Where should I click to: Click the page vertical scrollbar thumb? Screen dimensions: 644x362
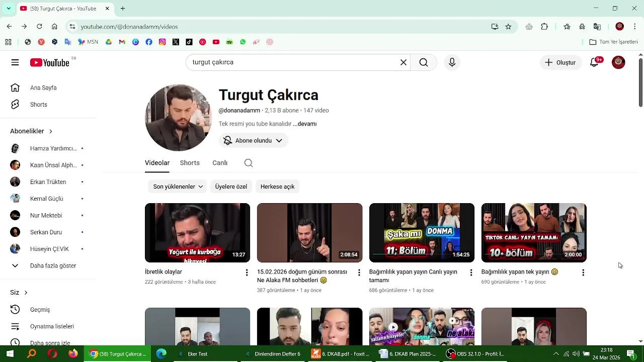tap(640, 83)
